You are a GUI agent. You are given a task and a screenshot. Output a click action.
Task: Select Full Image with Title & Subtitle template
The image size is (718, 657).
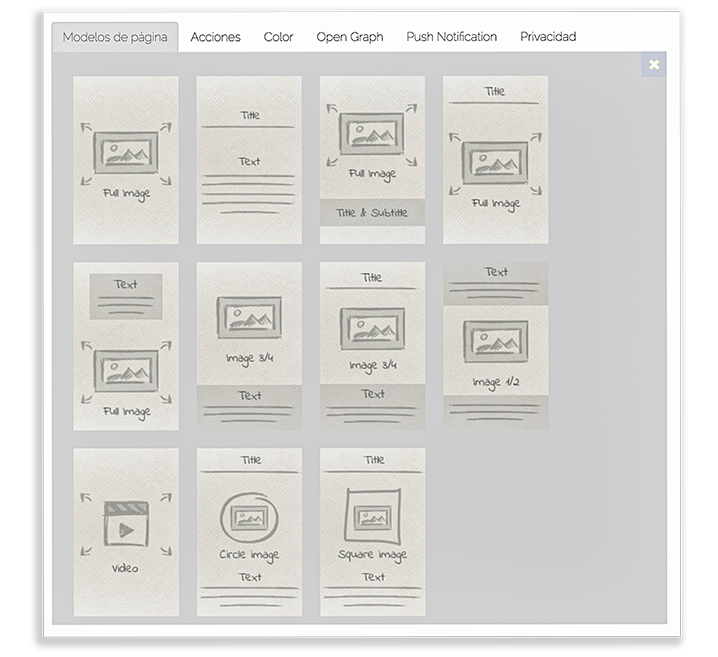pyautogui.click(x=372, y=160)
